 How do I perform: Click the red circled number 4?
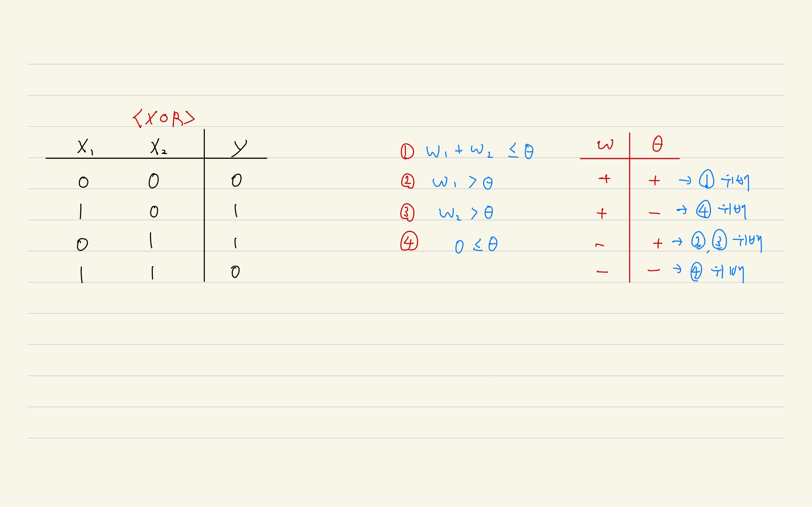[x=409, y=241]
